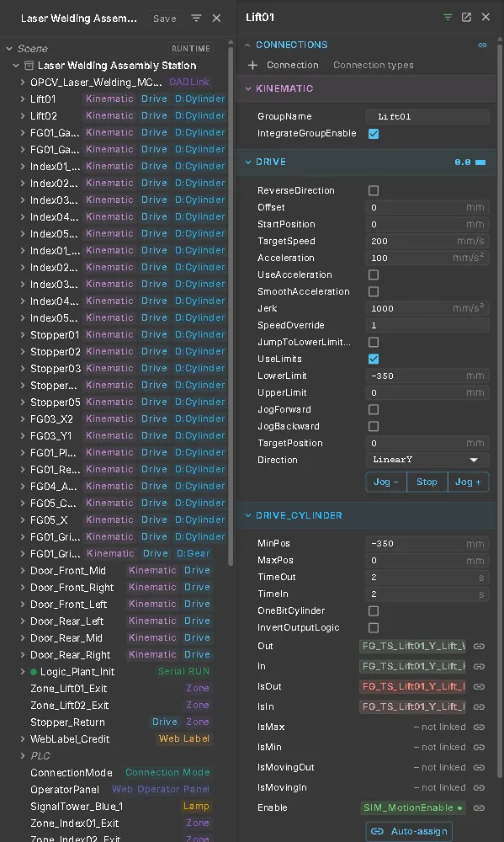The image size is (504, 842).
Task: Click the drive position indicator bar in DRIVE header
Action: point(480,163)
